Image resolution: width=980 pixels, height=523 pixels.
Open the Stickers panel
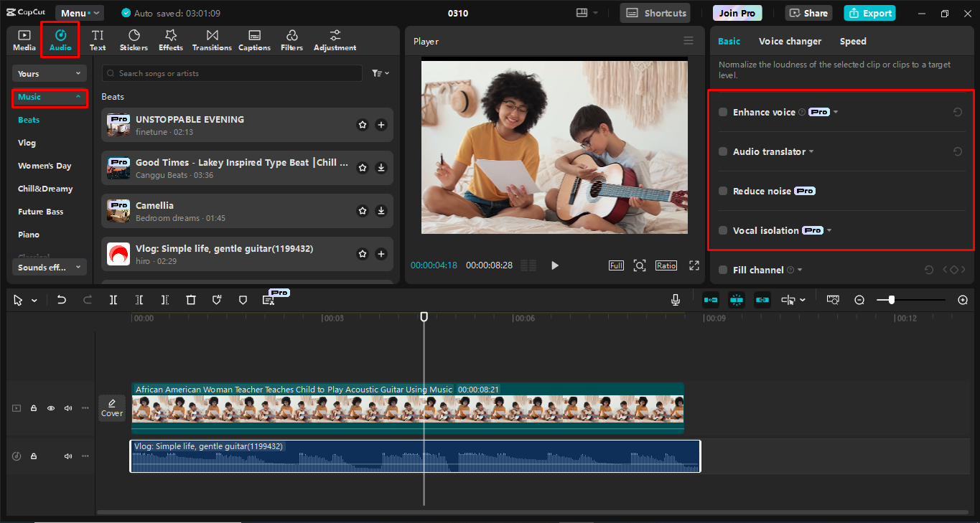pyautogui.click(x=134, y=40)
